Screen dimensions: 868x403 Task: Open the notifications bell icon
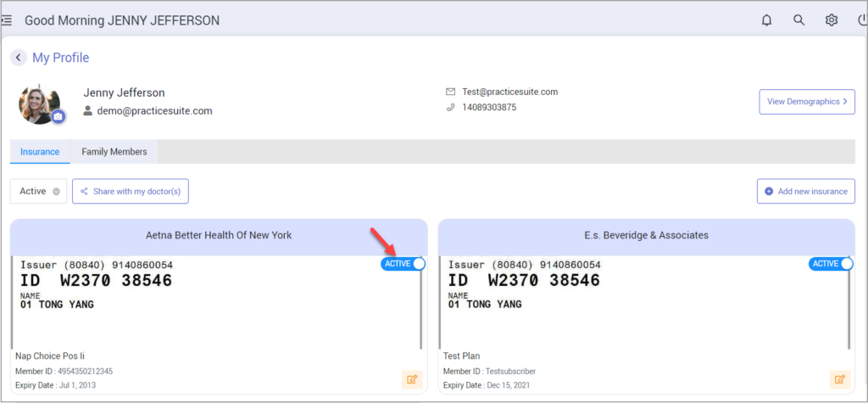(767, 20)
